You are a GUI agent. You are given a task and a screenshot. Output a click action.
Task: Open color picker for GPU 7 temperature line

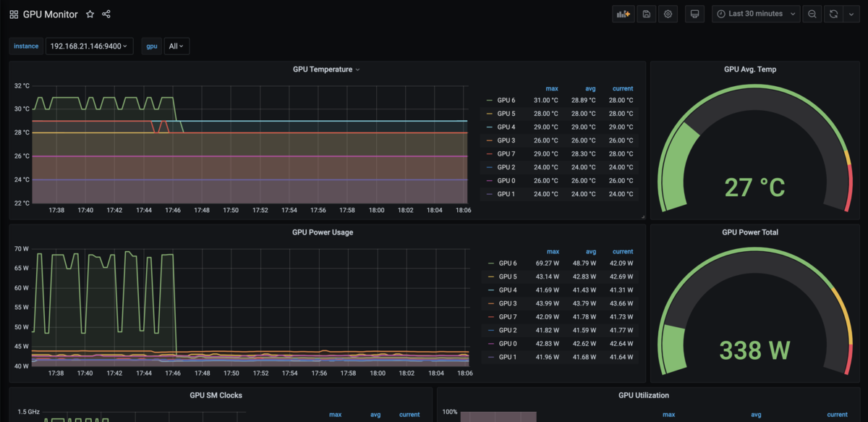click(x=490, y=154)
